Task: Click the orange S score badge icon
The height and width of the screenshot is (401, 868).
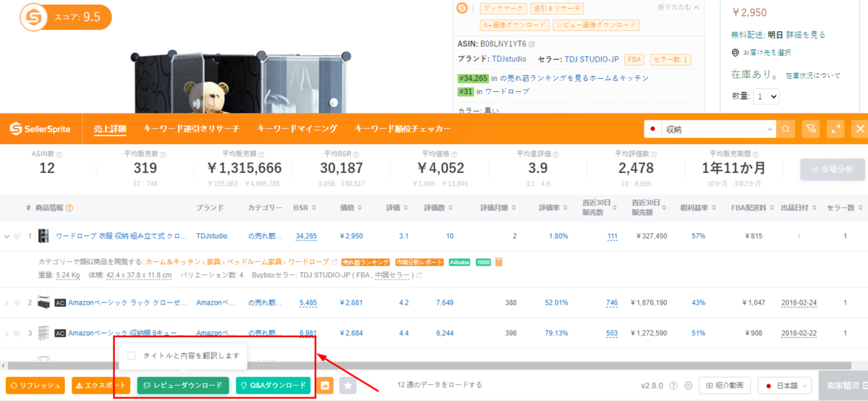Action: [x=33, y=17]
